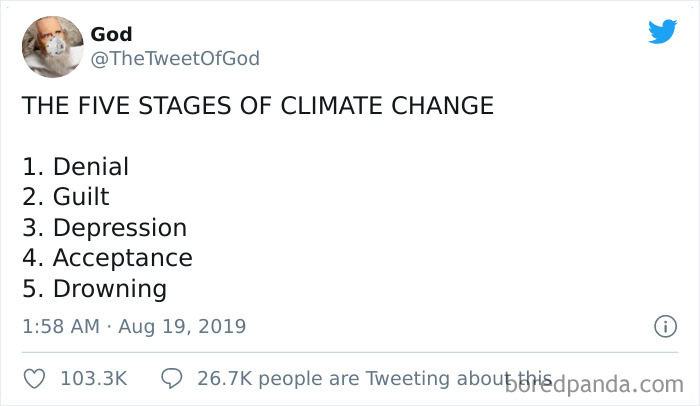Screen dimensions: 700x406
Task: Click the line reading 1. Denial
Action: click(x=75, y=167)
